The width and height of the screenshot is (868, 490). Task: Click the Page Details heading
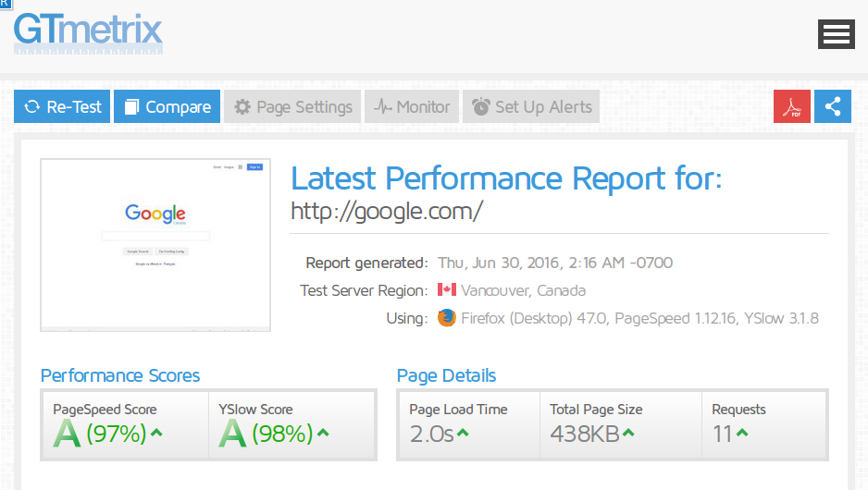pyautogui.click(x=446, y=375)
